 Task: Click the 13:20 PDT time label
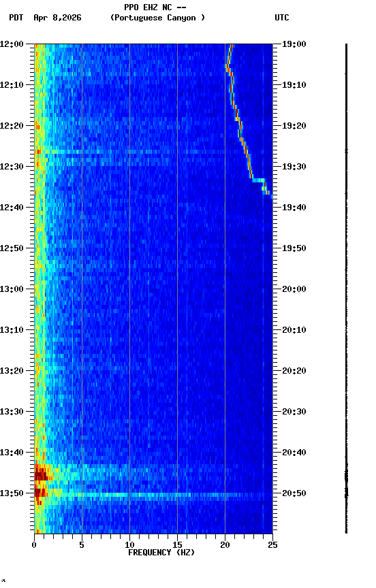click(x=12, y=371)
